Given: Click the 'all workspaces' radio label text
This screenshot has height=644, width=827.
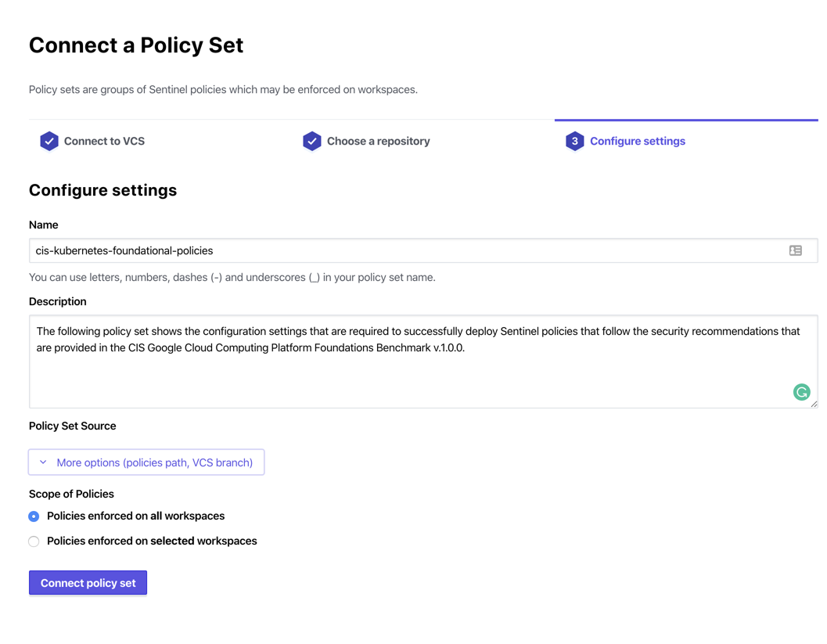Looking at the screenshot, I should (135, 516).
